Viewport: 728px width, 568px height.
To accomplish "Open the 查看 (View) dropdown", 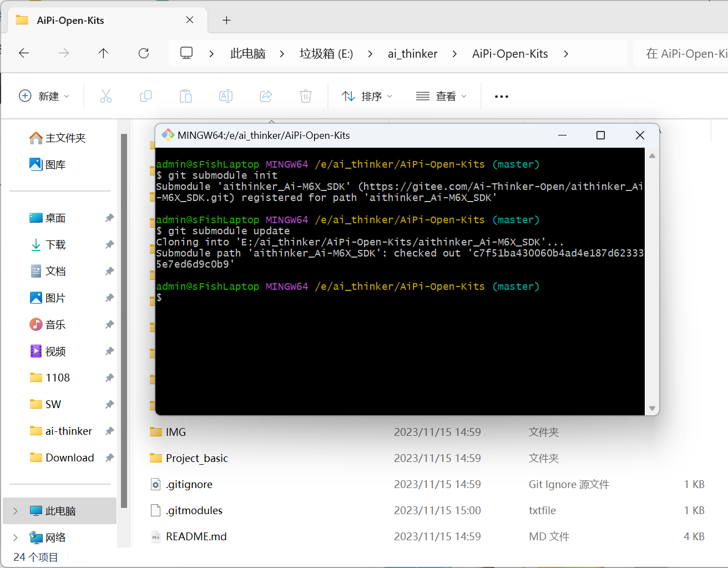I will [x=442, y=96].
